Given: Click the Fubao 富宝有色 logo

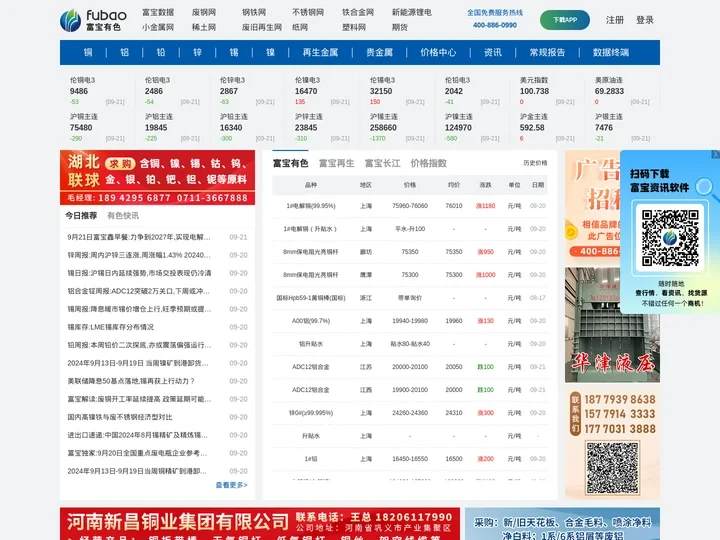Looking at the screenshot, I should (x=93, y=20).
